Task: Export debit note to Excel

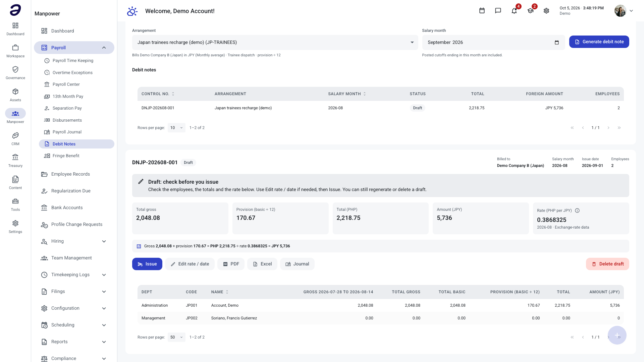Action: tap(262, 264)
